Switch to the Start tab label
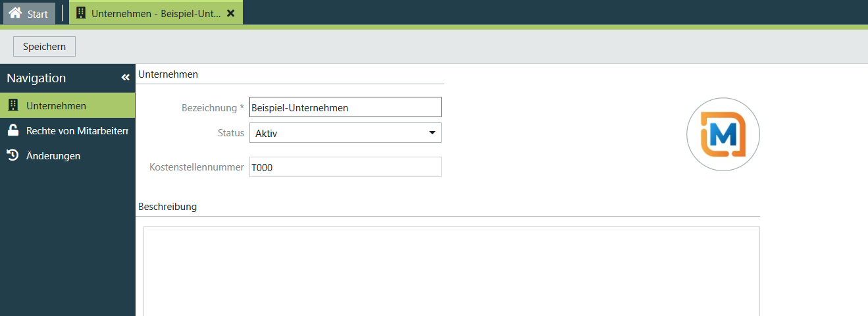The width and height of the screenshot is (868, 316). pyautogui.click(x=38, y=14)
